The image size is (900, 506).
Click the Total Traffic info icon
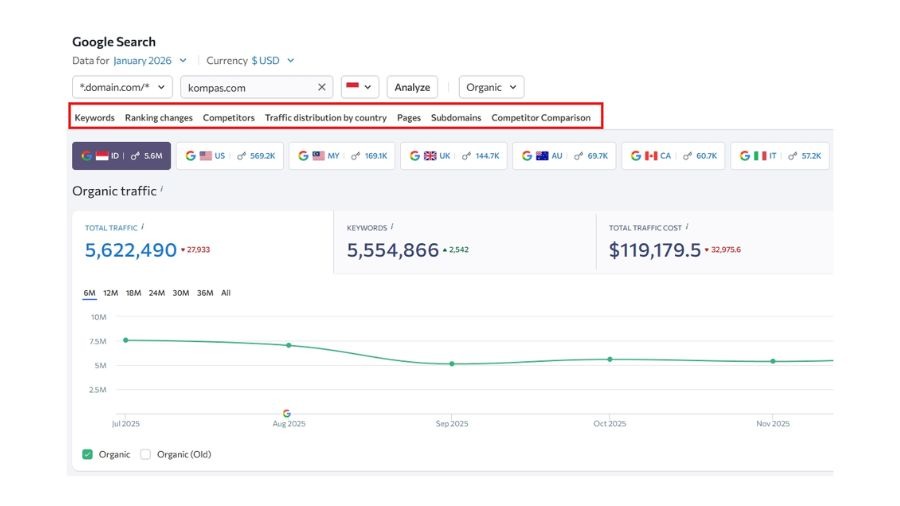coord(143,227)
